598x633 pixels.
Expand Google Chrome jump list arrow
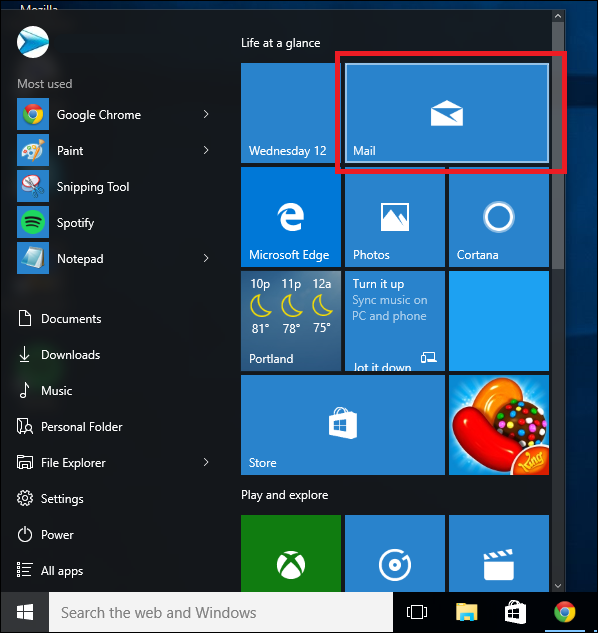click(x=206, y=114)
